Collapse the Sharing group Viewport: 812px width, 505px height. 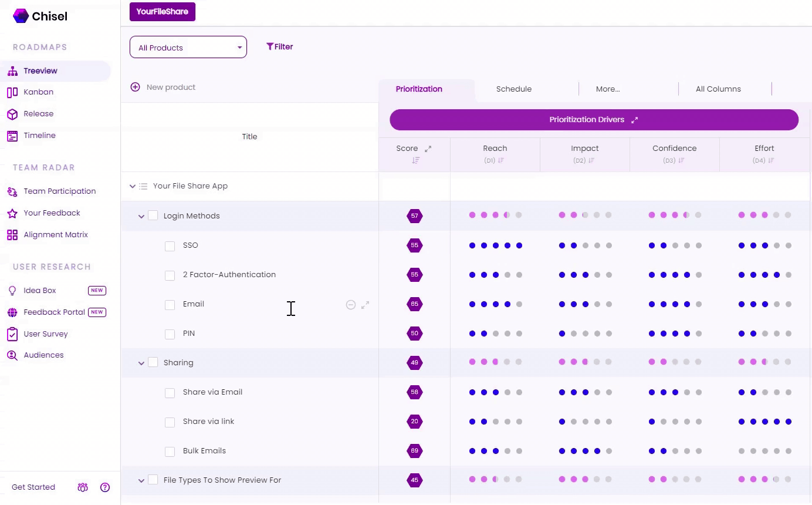point(141,363)
